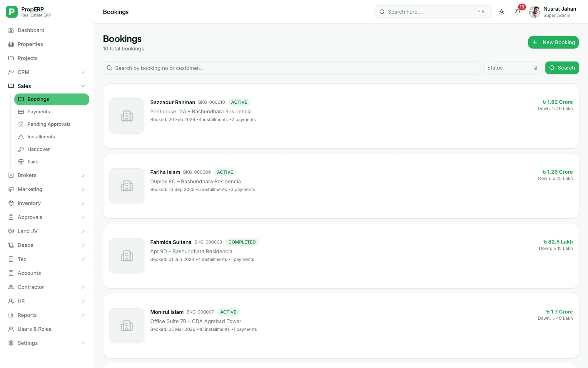Screen dimensions: 588x368
Task: Click the COMPLETED status badge
Action: point(242,242)
